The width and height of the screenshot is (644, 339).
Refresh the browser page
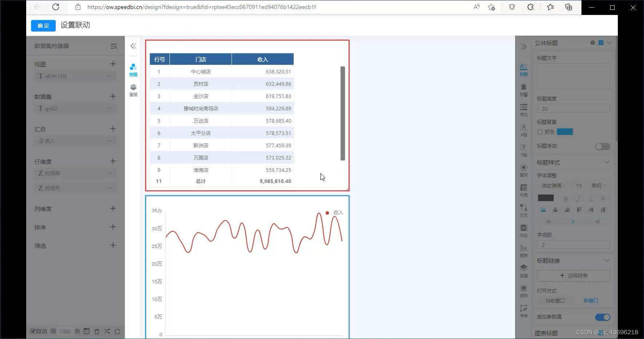tap(56, 7)
